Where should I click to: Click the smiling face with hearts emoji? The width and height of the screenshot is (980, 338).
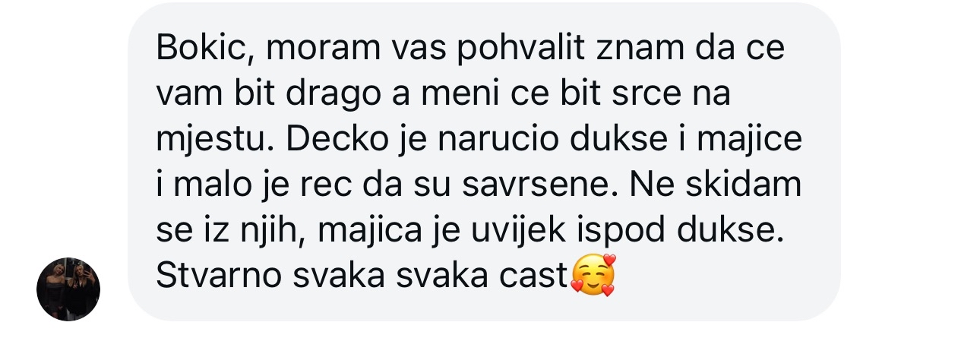(x=593, y=275)
